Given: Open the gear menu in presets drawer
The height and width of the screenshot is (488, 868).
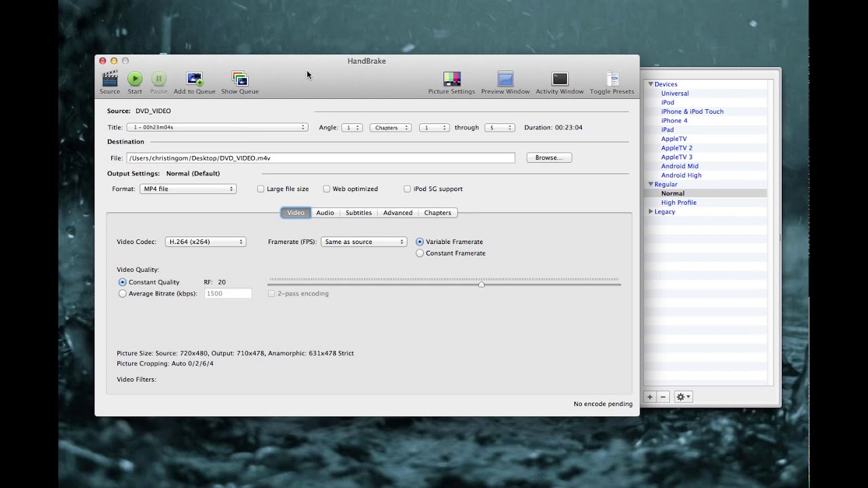Looking at the screenshot, I should click(683, 397).
